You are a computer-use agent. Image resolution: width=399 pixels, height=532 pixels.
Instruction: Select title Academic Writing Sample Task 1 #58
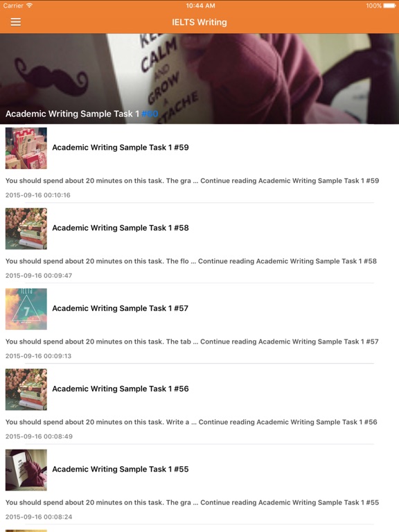[x=121, y=228]
